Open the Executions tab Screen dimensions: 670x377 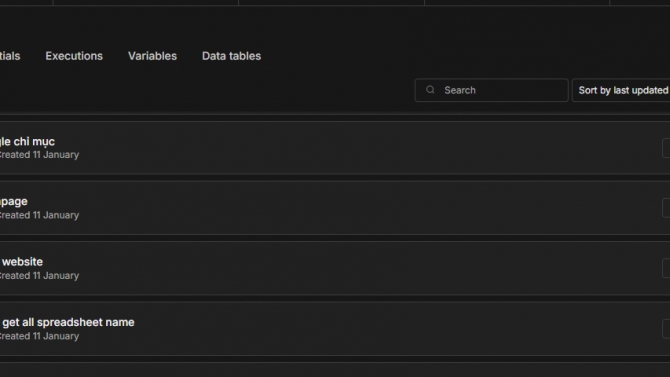74,56
